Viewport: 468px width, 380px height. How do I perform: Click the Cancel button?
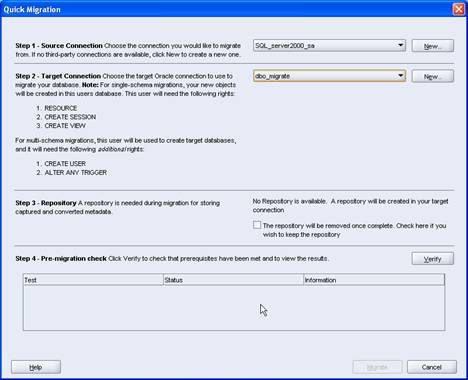(432, 367)
